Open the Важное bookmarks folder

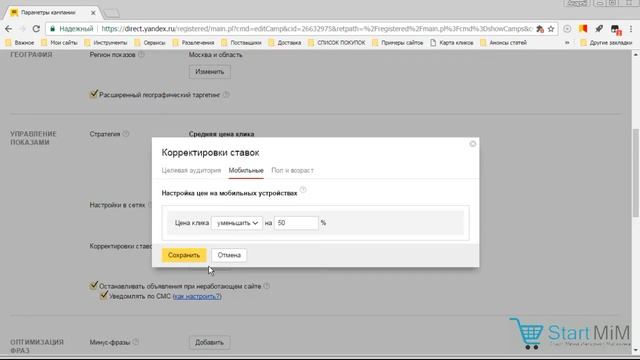pyautogui.click(x=20, y=42)
